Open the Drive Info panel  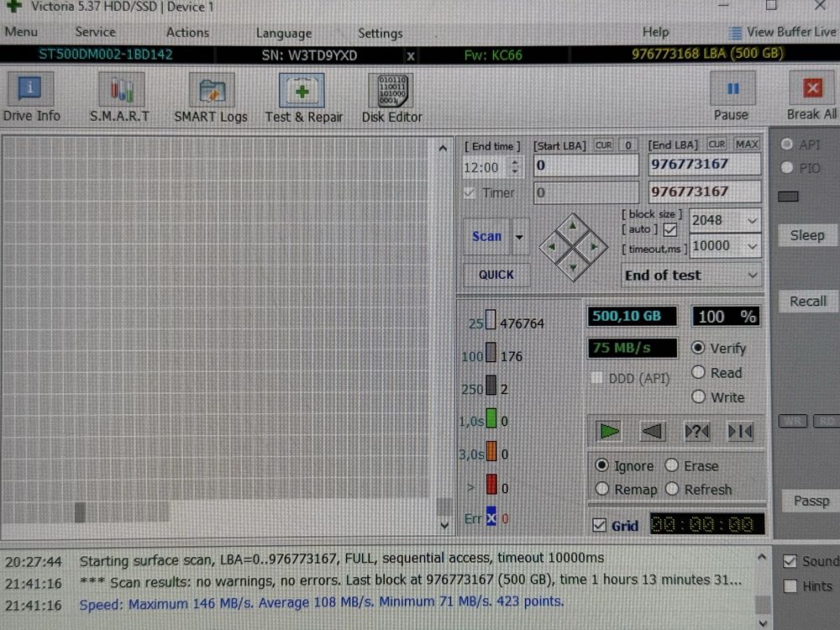(30, 97)
